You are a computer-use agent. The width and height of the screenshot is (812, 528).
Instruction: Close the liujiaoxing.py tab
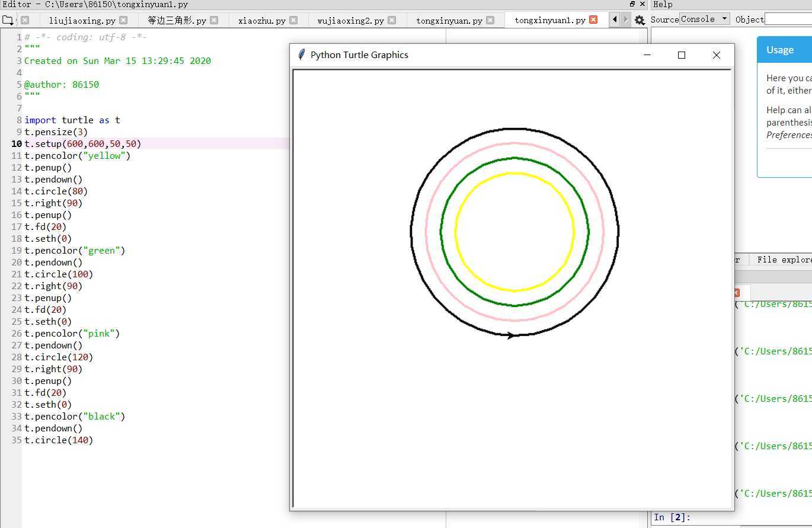coord(123,20)
